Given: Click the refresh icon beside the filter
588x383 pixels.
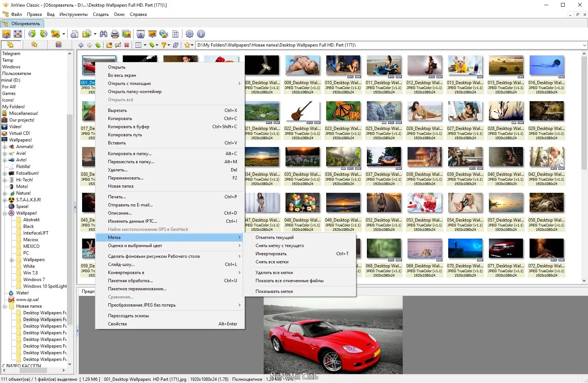Looking at the screenshot, I should point(176,45).
